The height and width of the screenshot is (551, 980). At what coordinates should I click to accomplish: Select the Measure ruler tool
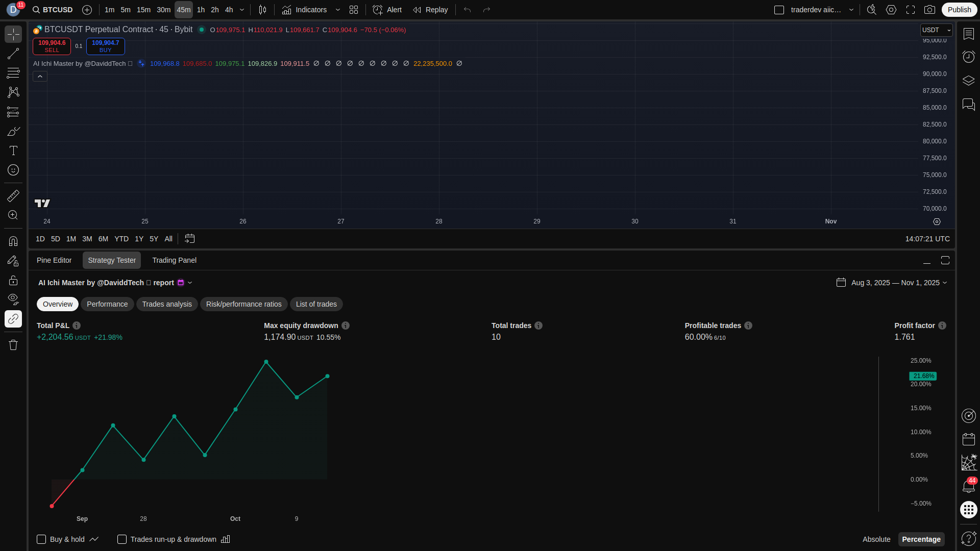click(13, 196)
